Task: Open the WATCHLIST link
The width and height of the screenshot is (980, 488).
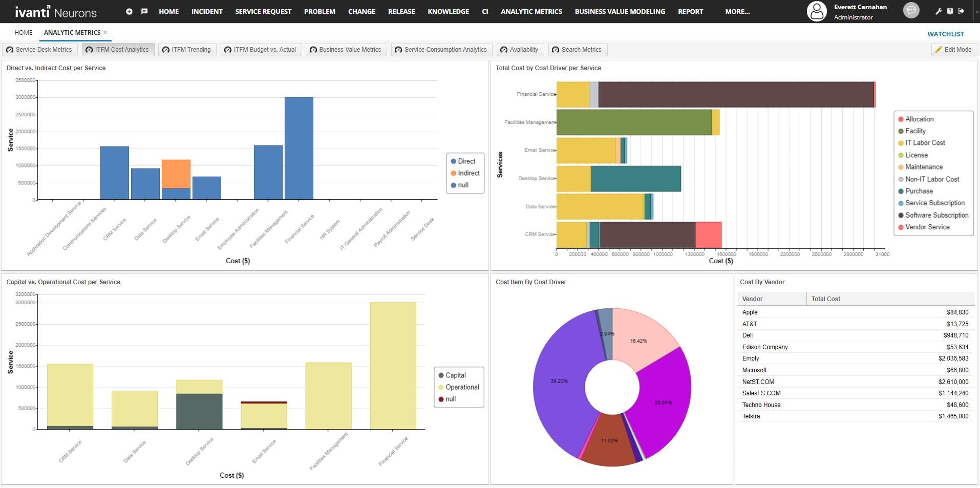Action: click(x=946, y=33)
